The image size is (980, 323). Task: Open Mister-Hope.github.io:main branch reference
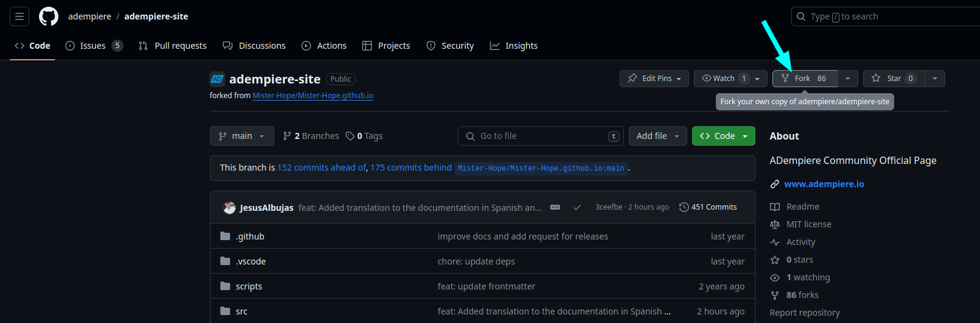coord(541,168)
